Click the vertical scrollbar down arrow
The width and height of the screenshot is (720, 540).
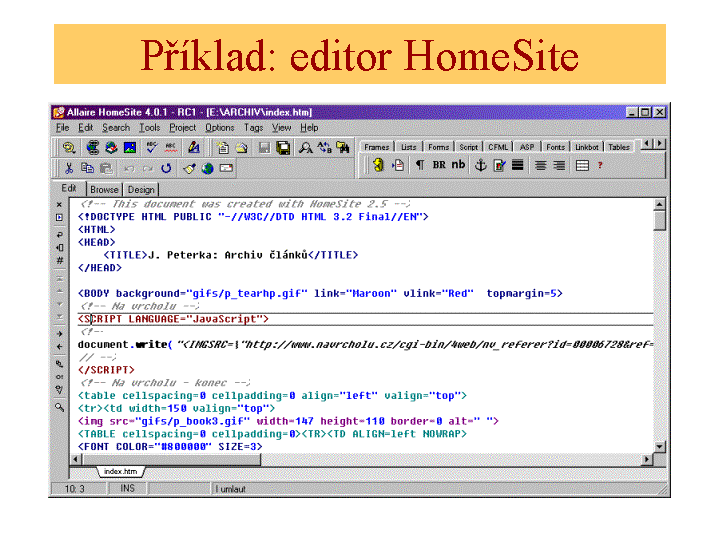click(x=660, y=446)
